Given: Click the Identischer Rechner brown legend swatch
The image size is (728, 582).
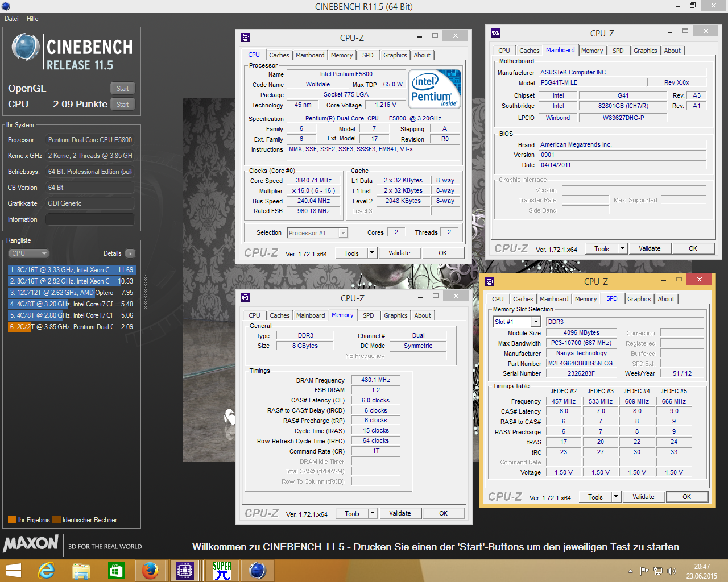Looking at the screenshot, I should point(56,520).
